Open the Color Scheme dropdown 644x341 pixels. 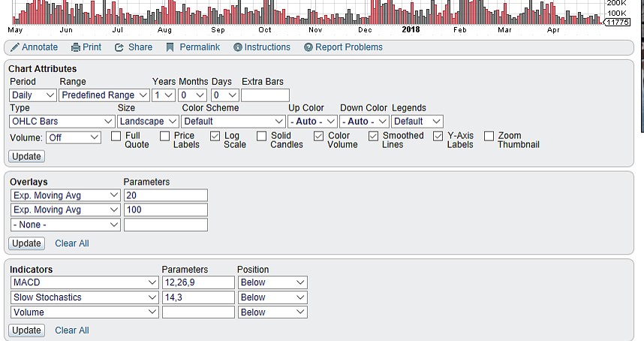pos(233,121)
